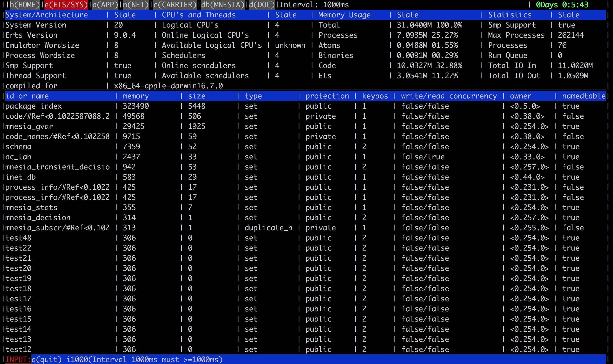Select the package_index table row
613x364 pixels.
pos(33,106)
